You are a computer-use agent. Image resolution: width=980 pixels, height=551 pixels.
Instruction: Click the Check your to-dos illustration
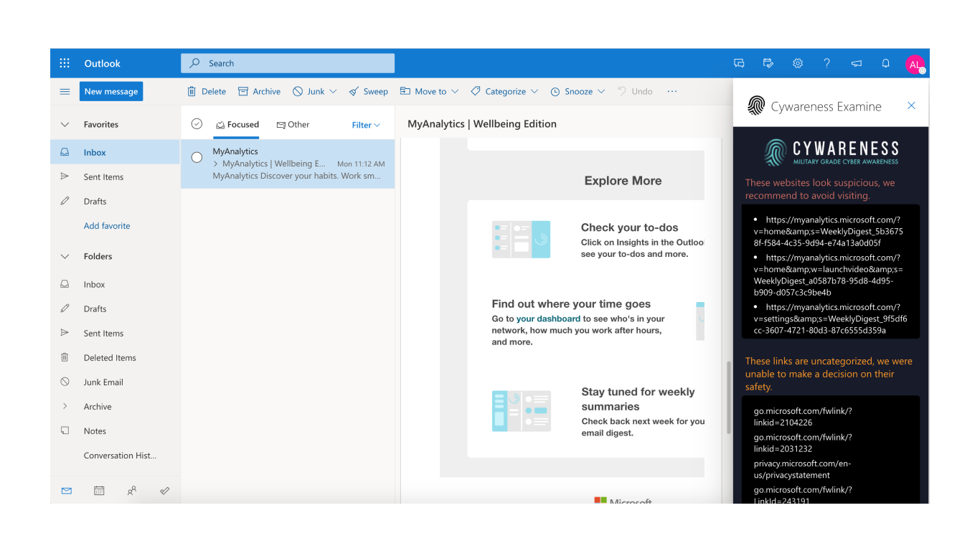pyautogui.click(x=521, y=240)
